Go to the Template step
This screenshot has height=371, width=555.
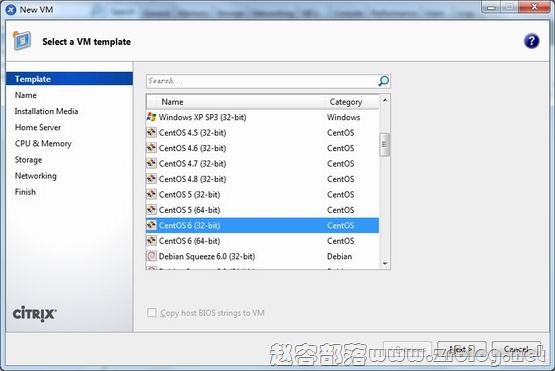tap(69, 79)
